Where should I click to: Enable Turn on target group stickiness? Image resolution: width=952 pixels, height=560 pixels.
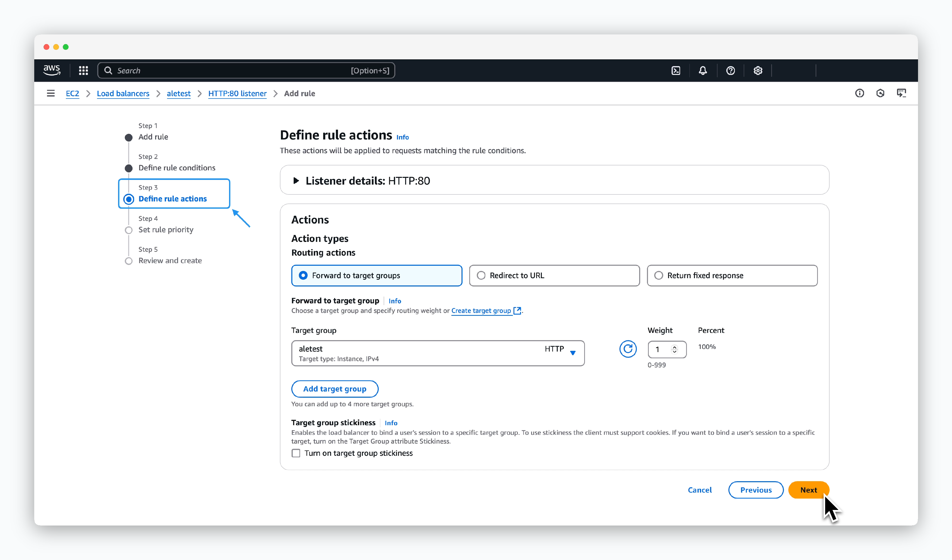296,453
